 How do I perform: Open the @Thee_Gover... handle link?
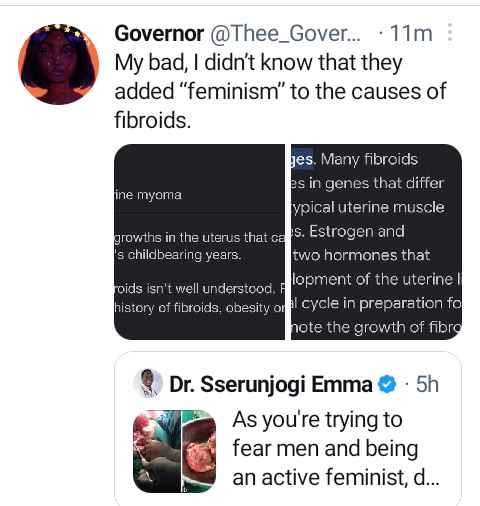click(x=285, y=33)
